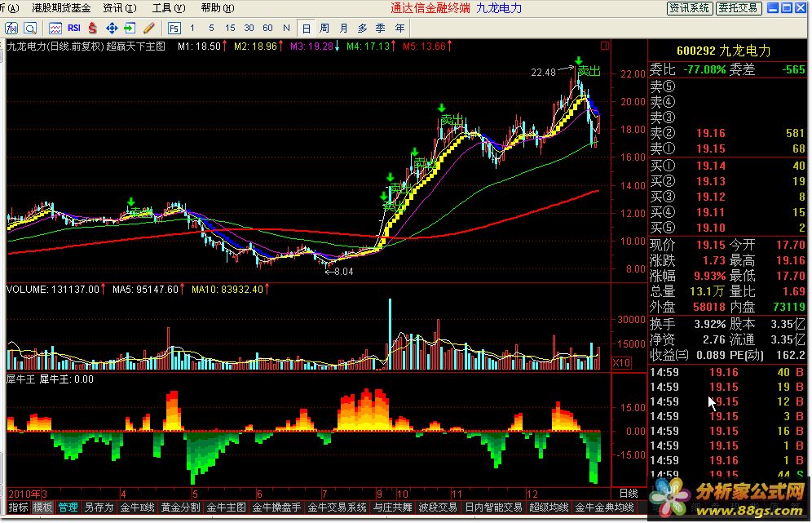
Task: Switch to 30-minute period
Action: (x=249, y=28)
